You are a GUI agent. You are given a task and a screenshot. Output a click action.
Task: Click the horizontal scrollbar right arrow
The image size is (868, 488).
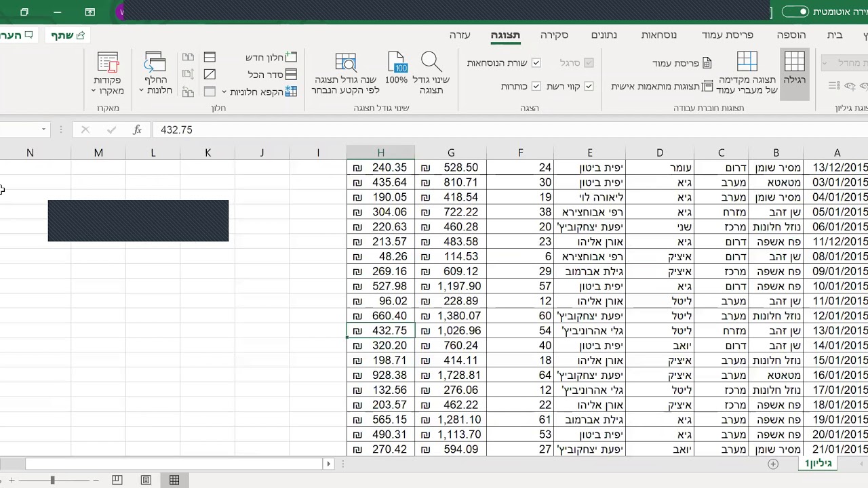[x=329, y=464]
